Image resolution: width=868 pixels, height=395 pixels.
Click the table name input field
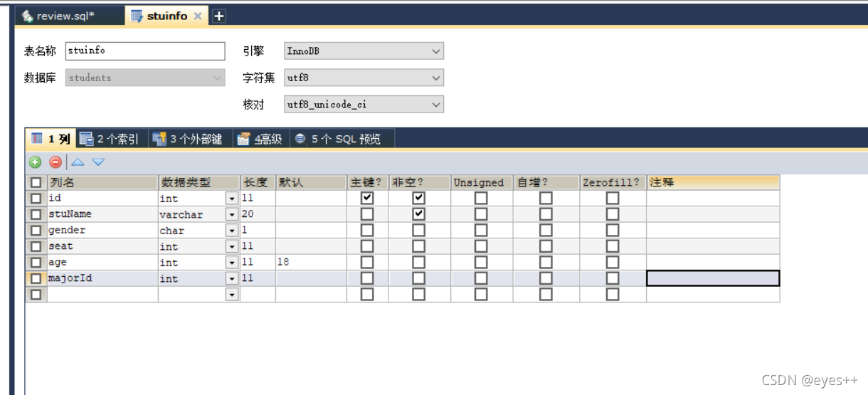point(145,51)
